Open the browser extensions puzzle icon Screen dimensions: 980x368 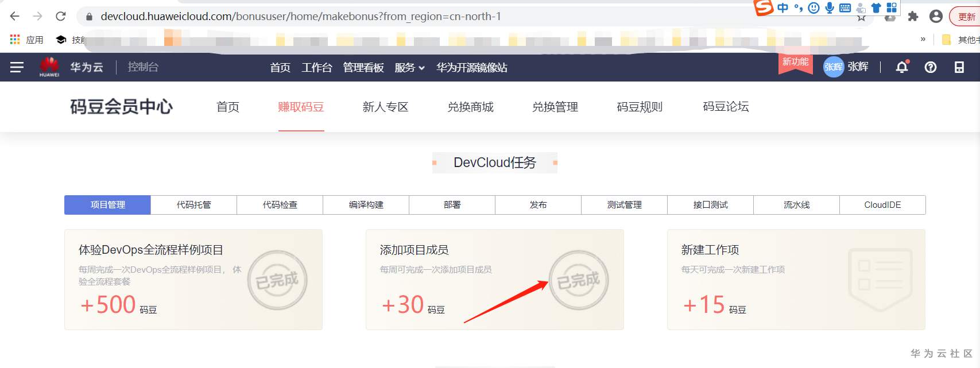coord(913,17)
